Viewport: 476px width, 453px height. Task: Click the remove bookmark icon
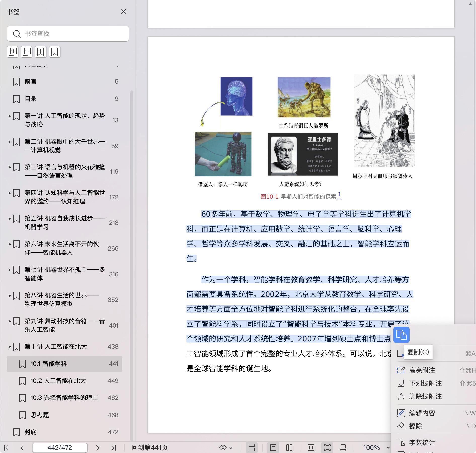pyautogui.click(x=55, y=52)
